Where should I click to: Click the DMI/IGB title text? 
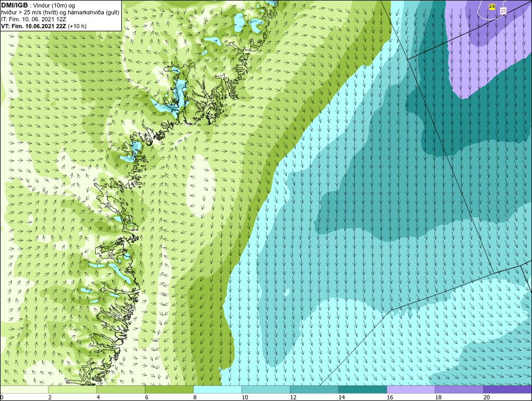click(x=14, y=5)
